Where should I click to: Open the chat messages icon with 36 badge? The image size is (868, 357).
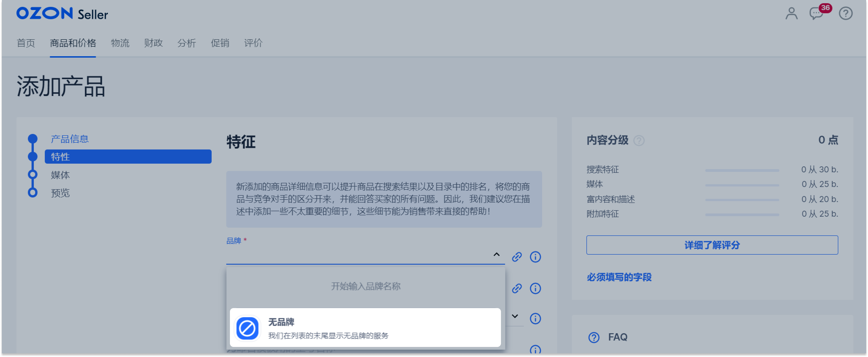(816, 13)
